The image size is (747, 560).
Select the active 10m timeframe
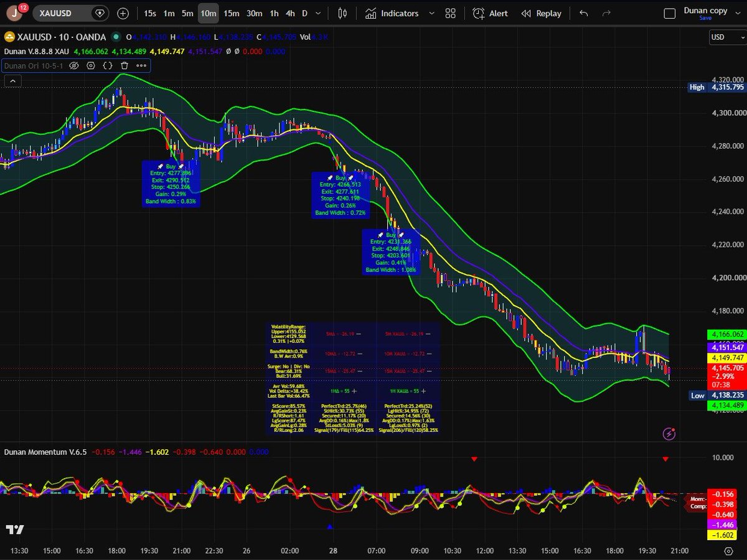click(209, 13)
